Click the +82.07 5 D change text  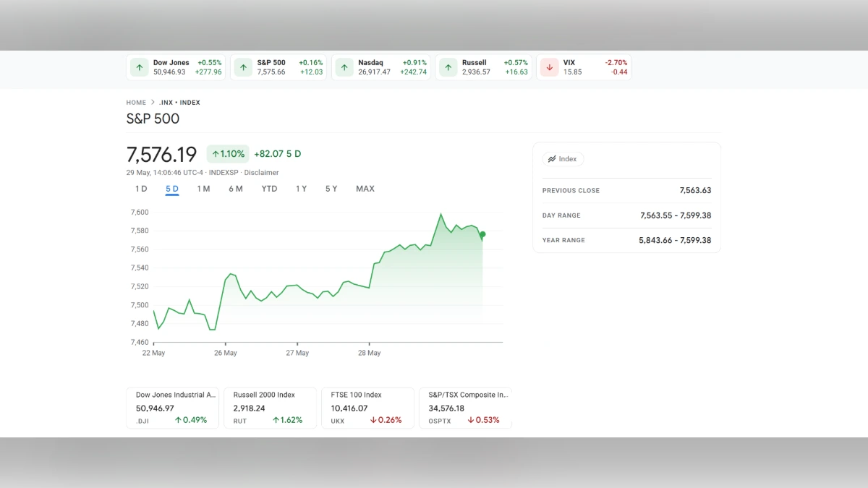pos(278,154)
